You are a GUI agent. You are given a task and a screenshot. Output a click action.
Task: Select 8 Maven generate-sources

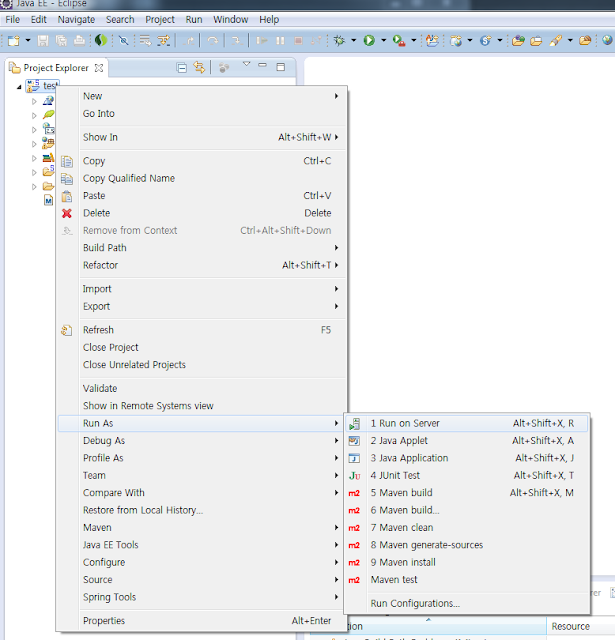click(467, 545)
